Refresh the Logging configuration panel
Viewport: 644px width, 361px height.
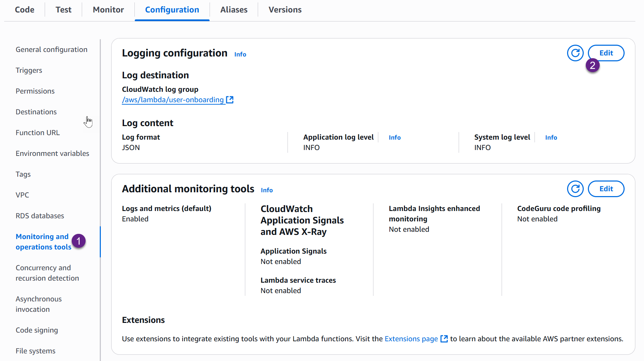point(575,53)
